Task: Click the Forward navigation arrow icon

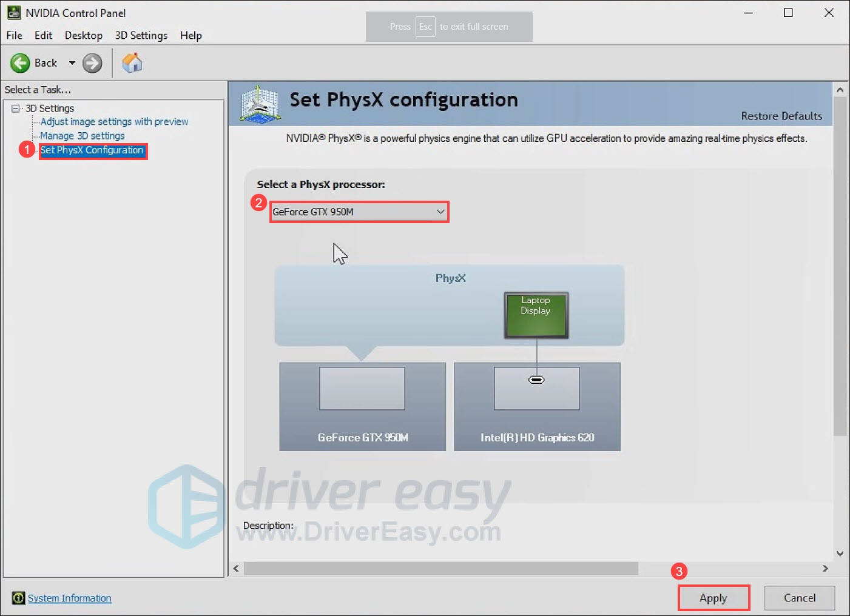Action: tap(92, 62)
